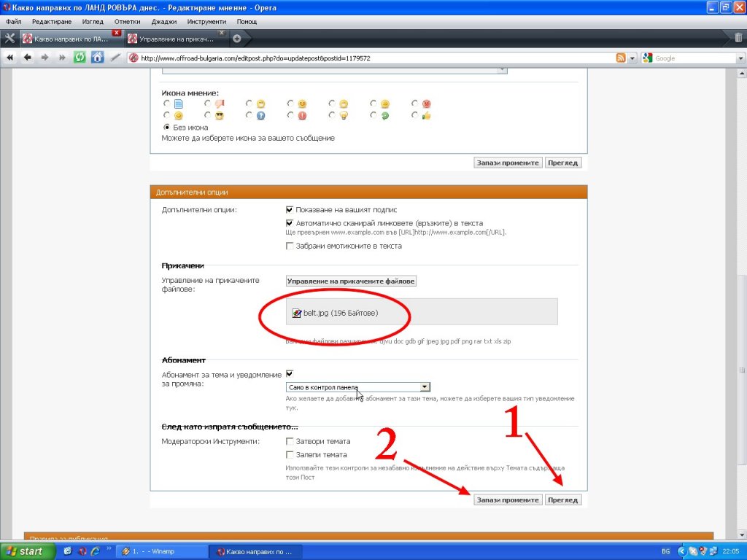747x560 pixels.
Task: Toggle 'Показване на вашият подпис' checkbox
Action: point(289,209)
